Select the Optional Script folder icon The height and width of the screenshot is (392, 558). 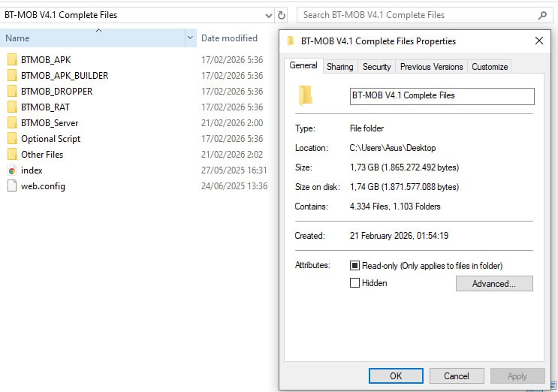[x=12, y=139]
